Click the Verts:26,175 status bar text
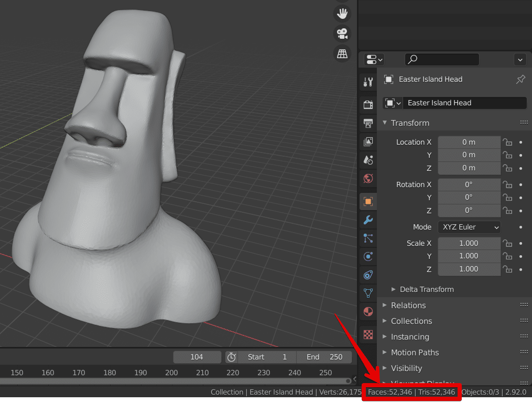This screenshot has height=403, width=532. (340, 392)
